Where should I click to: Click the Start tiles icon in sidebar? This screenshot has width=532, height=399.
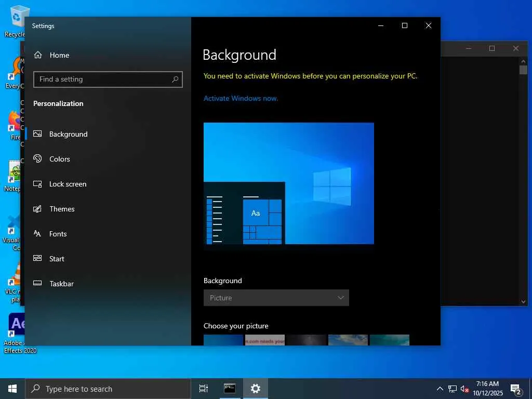37,258
